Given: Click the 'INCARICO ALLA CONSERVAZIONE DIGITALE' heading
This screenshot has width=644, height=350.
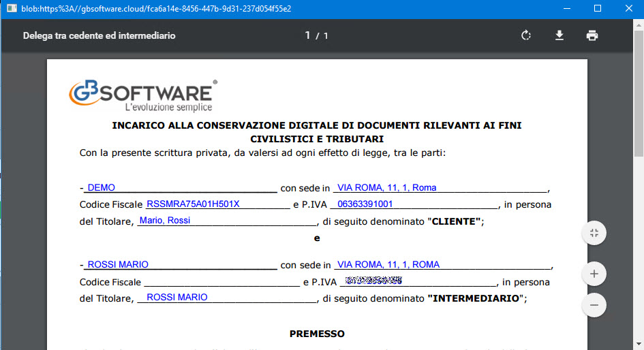Looking at the screenshot, I should coord(317,132).
